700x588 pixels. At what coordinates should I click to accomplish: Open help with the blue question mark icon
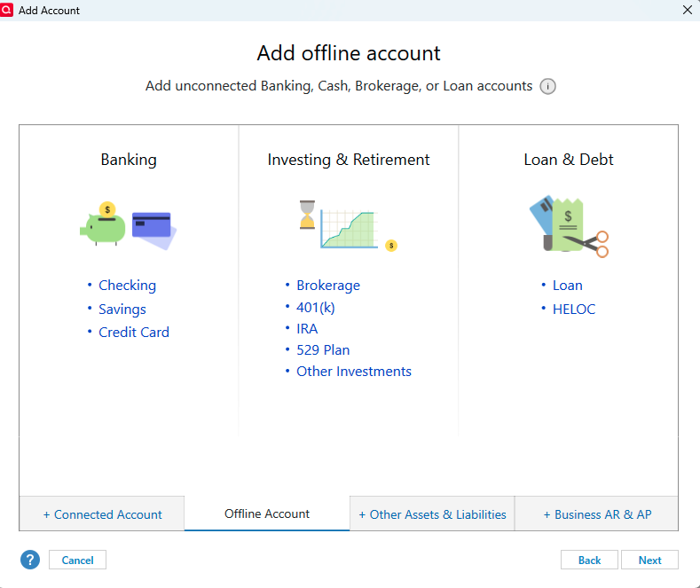click(30, 560)
